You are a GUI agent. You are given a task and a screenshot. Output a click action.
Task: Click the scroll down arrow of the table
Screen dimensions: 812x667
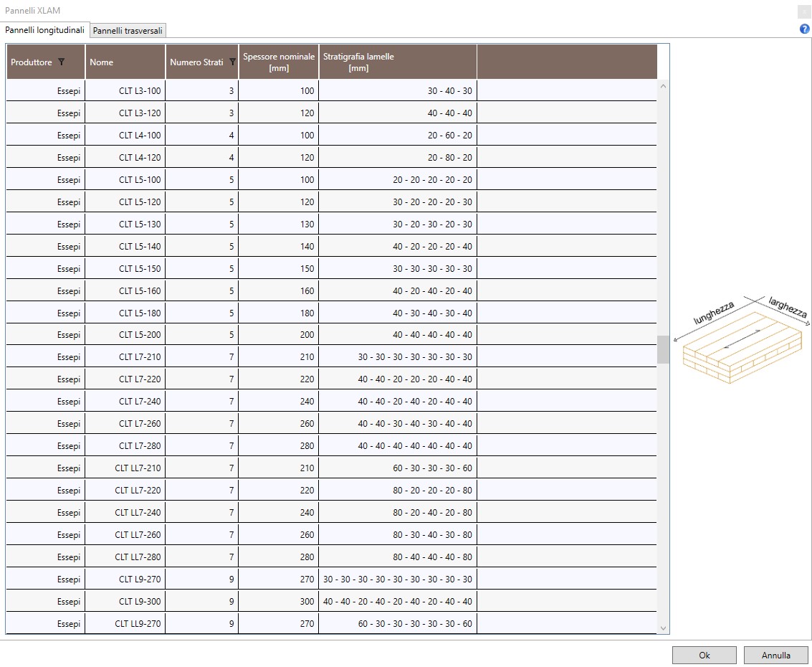pos(663,628)
